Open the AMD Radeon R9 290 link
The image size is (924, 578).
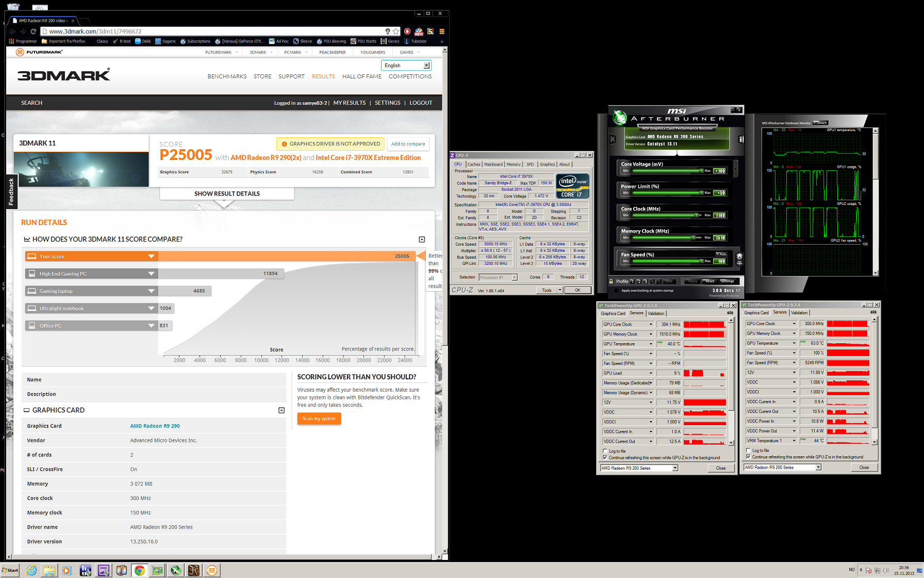[155, 426]
